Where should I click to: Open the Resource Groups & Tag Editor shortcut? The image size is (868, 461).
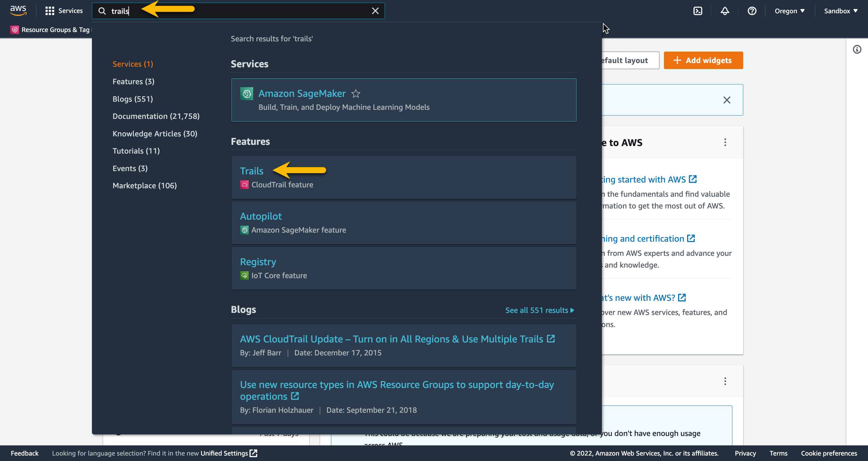[x=51, y=30]
